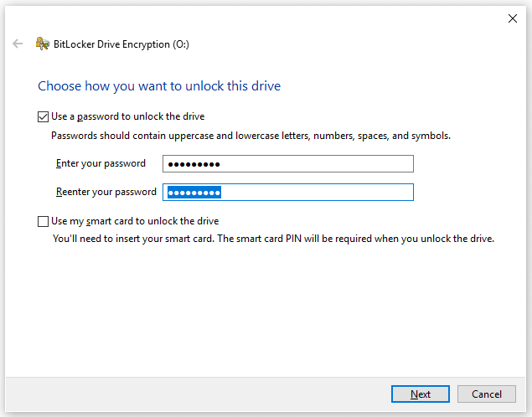Enable Use my smart card to unlock
532x417 pixels.
point(43,221)
